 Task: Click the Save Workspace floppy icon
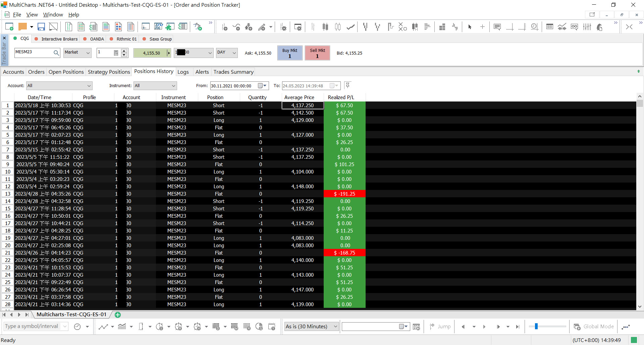tap(41, 27)
